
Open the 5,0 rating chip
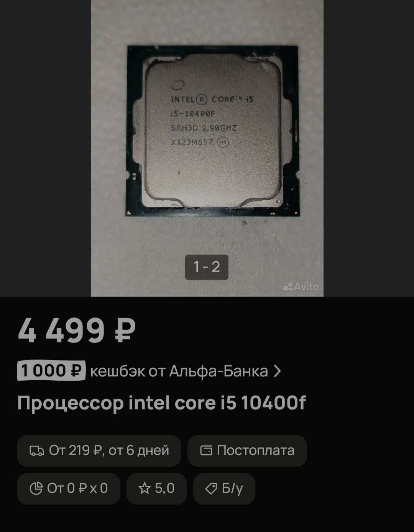(x=157, y=488)
